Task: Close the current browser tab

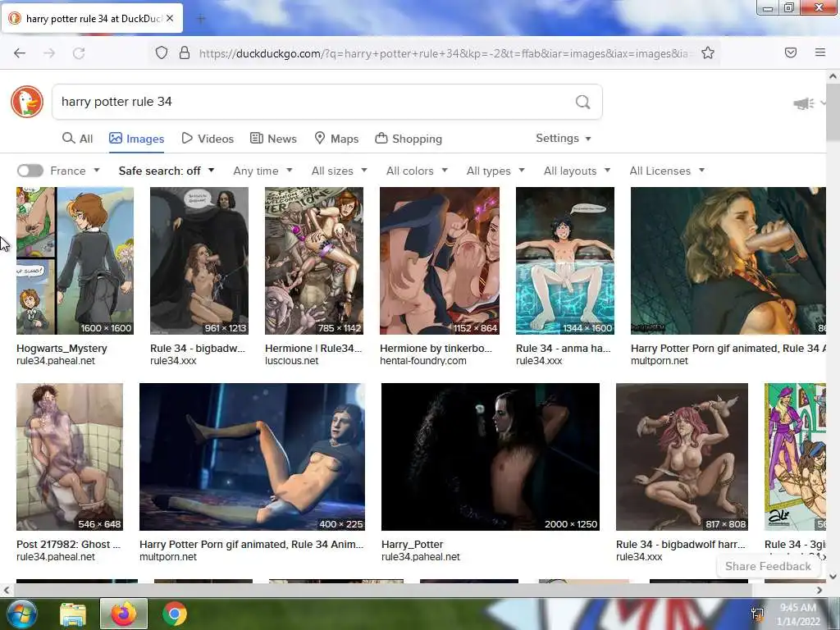Action: [170, 18]
